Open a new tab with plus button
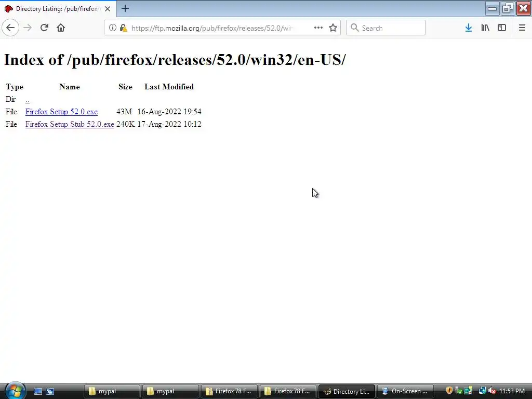Viewport: 532px width, 399px height. pos(125,8)
